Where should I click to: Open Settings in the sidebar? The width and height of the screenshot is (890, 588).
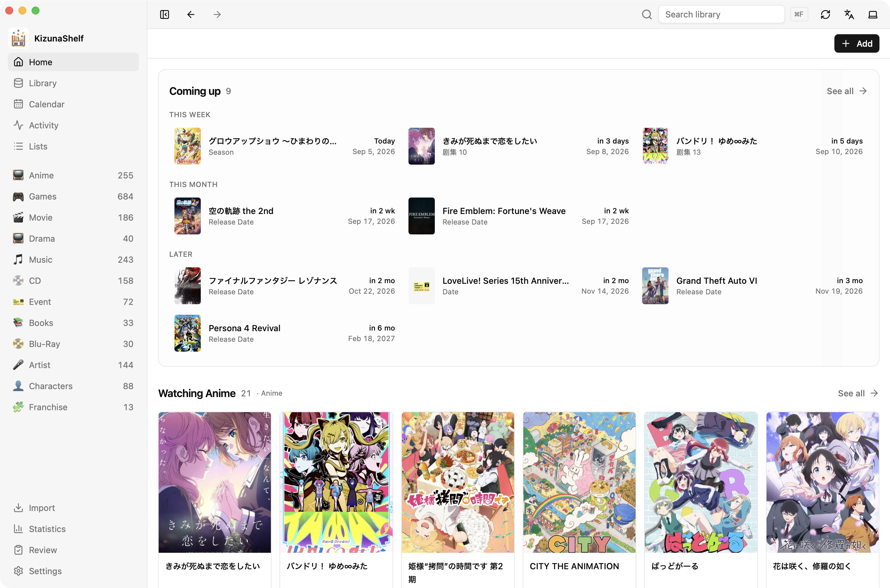click(73, 571)
